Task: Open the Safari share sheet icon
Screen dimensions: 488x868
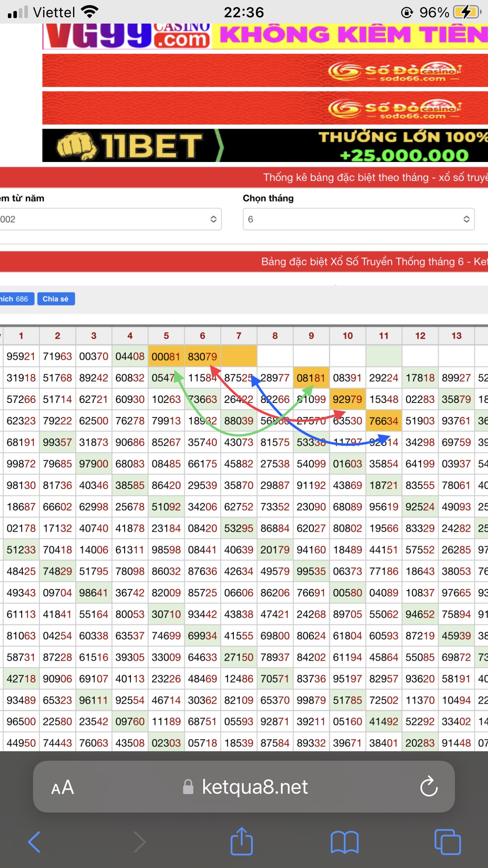Action: point(241,841)
